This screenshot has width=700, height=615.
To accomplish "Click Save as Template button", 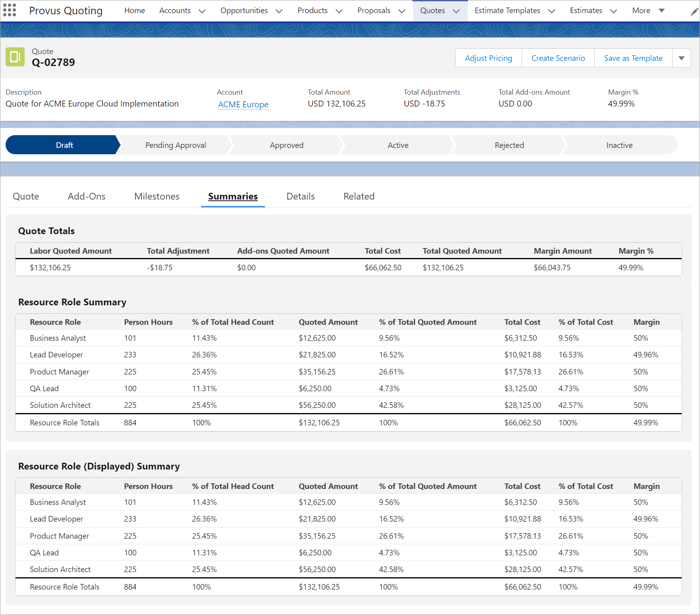I will pos(633,58).
